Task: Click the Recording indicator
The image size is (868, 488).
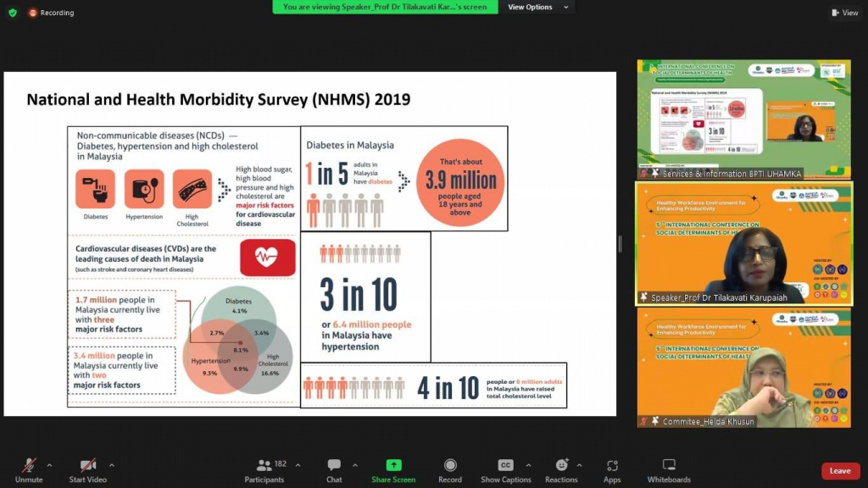Action: click(x=51, y=13)
